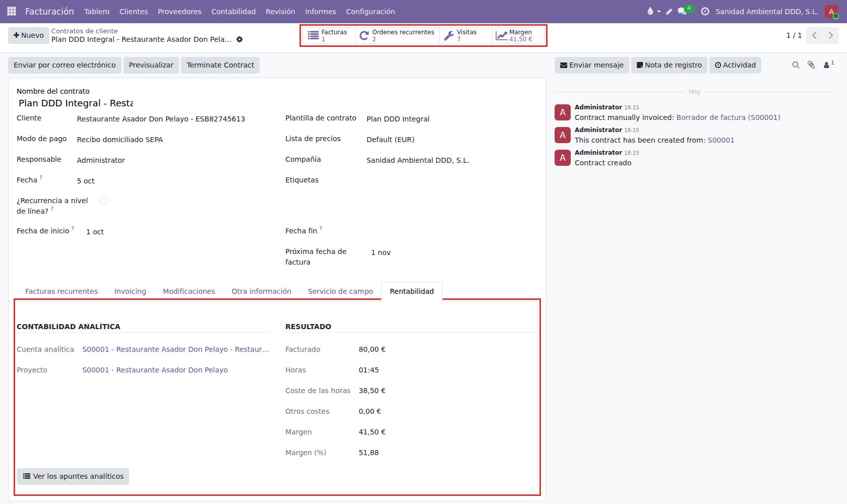Click the Nuevo button
The image size is (847, 504).
point(28,35)
